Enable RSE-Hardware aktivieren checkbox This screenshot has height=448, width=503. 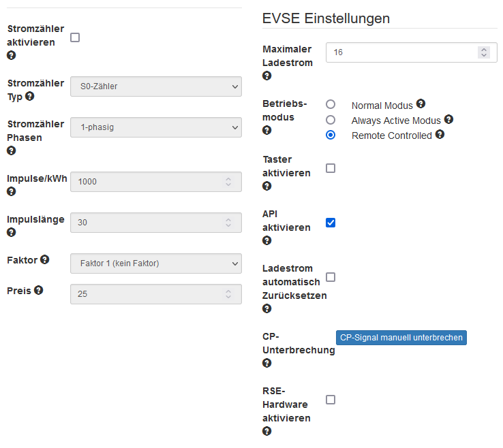pyautogui.click(x=331, y=400)
